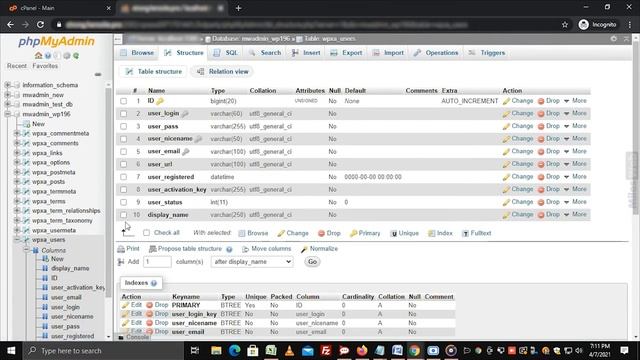Click number of columns input field
The width and height of the screenshot is (640, 360).
click(x=157, y=262)
